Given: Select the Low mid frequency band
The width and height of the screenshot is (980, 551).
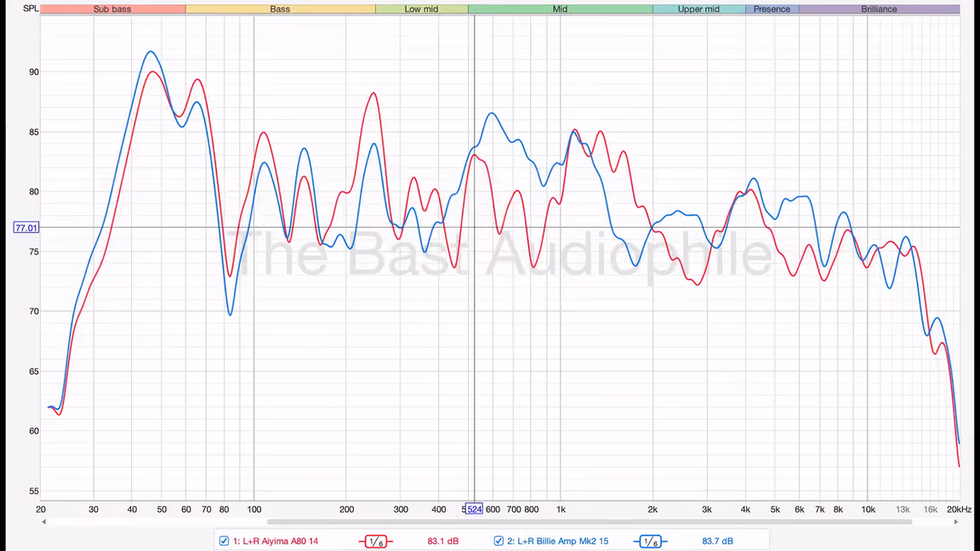Looking at the screenshot, I should [421, 9].
